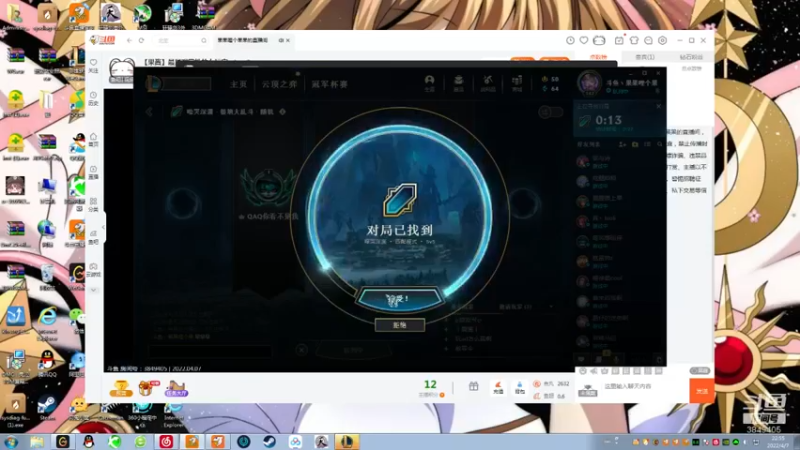Click the search magnifier icon
Image resolution: width=800 pixels, height=450 pixels.
204,40
